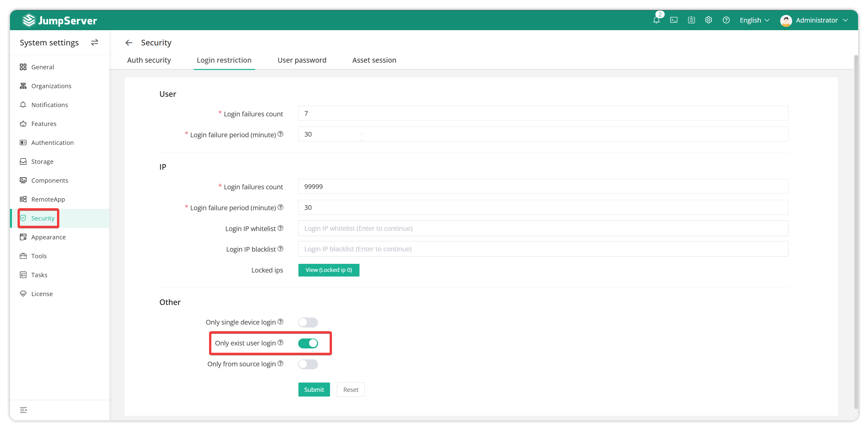
Task: Click the Reset button
Action: pyautogui.click(x=351, y=389)
